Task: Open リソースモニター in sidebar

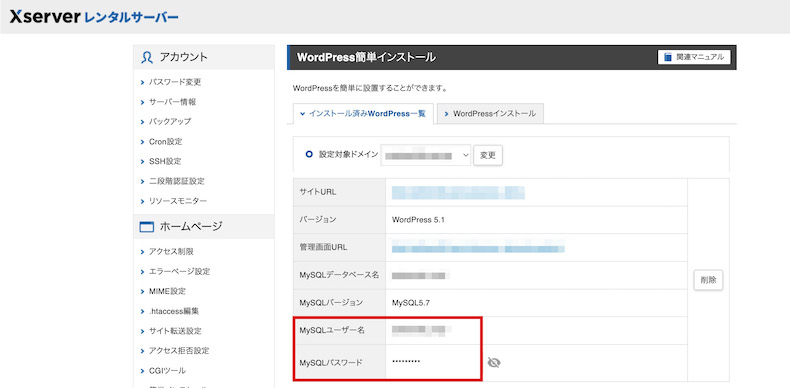Action: click(177, 201)
